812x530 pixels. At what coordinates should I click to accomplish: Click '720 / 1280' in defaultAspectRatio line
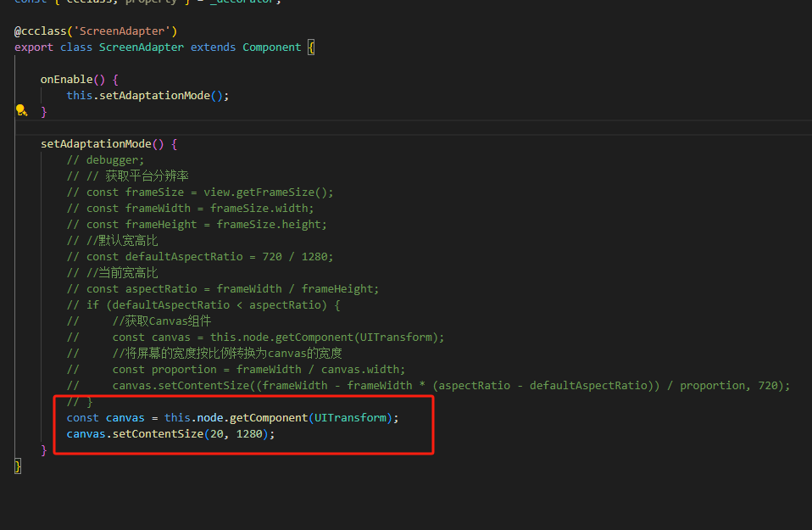295,256
